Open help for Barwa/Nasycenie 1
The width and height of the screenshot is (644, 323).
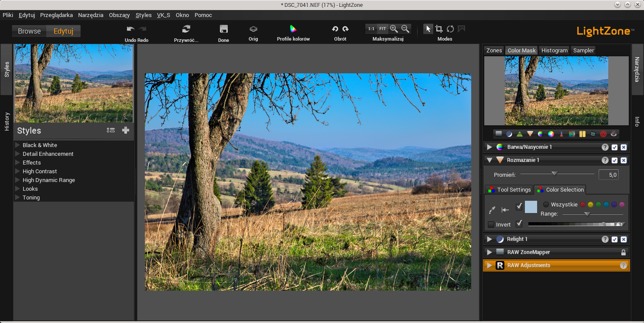point(605,147)
